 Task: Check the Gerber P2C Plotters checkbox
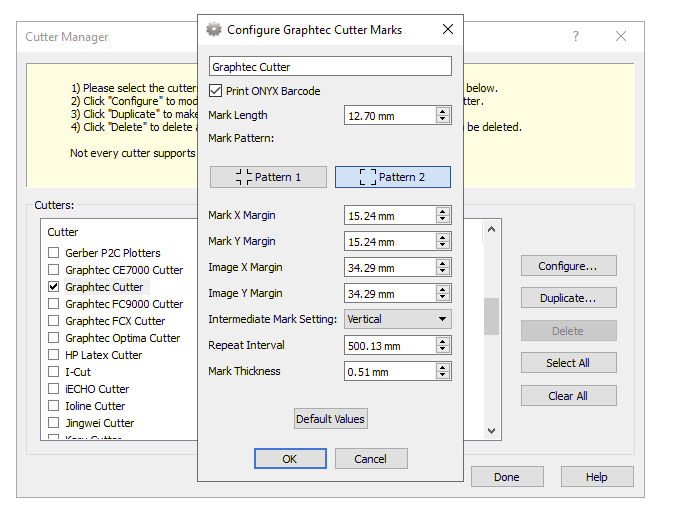(54, 252)
